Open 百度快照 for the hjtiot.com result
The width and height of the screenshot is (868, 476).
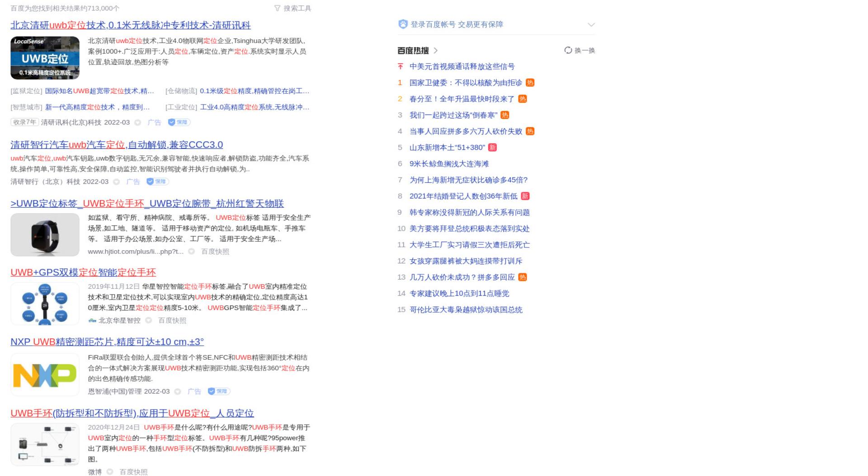215,252
